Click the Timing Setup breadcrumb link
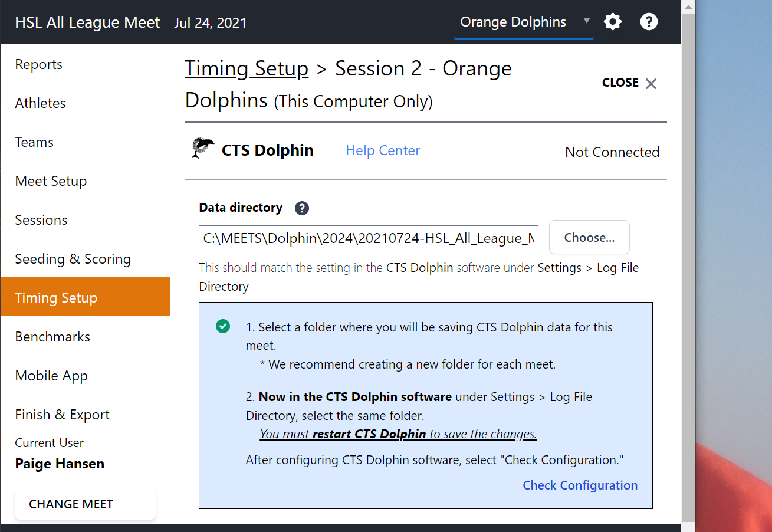 (247, 68)
